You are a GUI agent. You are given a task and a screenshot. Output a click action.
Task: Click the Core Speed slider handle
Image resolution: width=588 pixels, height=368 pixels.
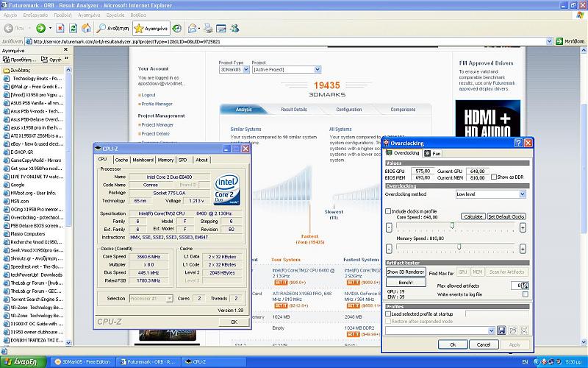click(x=452, y=225)
